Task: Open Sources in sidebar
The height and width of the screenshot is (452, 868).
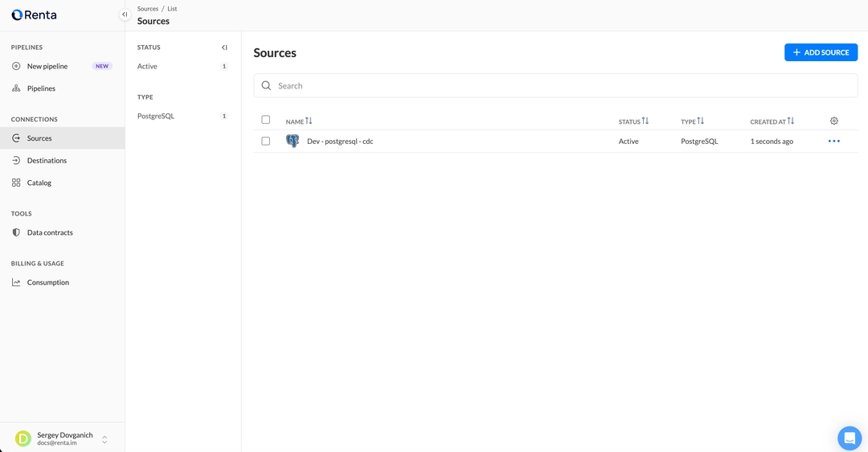Action: coord(63,138)
